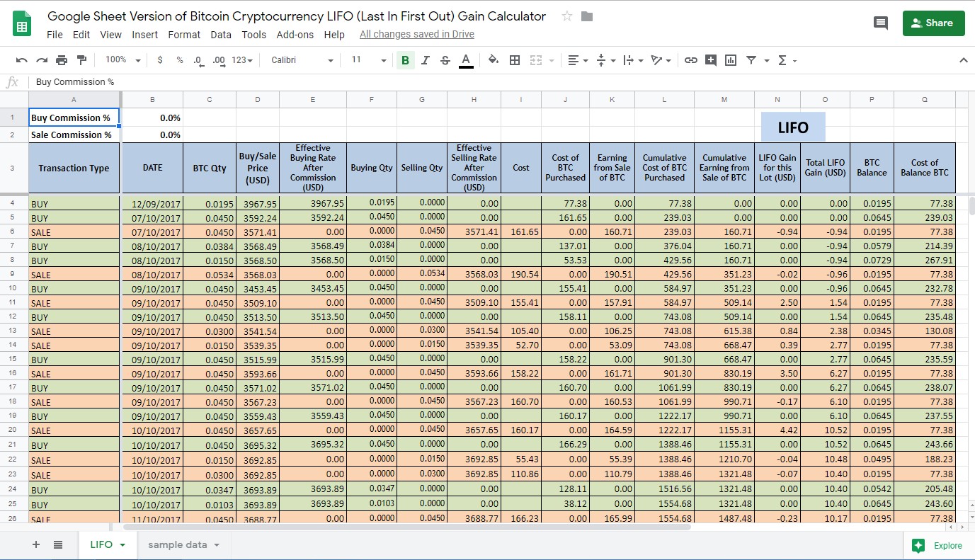Toggle bold formatting
The height and width of the screenshot is (560, 975).
tap(405, 60)
